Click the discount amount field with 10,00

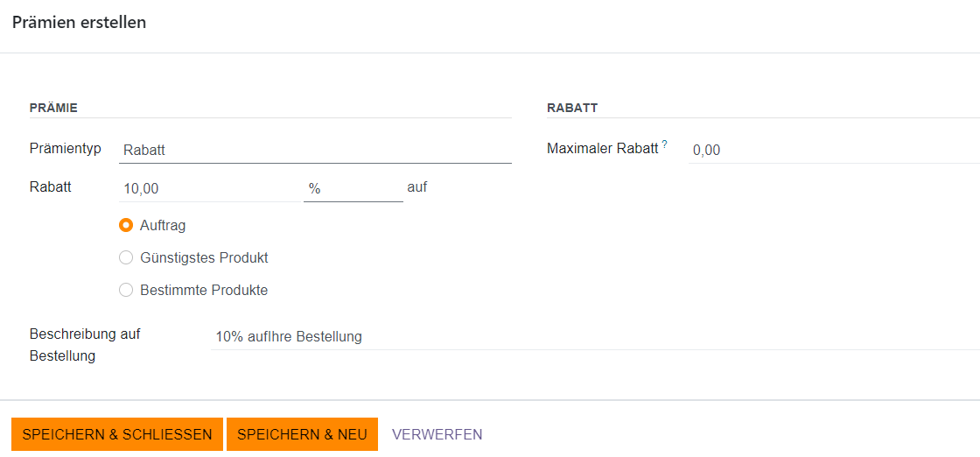[209, 188]
